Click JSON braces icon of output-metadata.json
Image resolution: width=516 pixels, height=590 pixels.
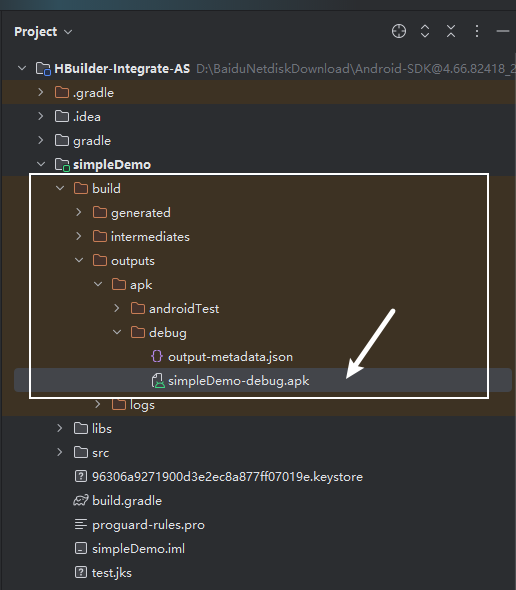coord(157,356)
